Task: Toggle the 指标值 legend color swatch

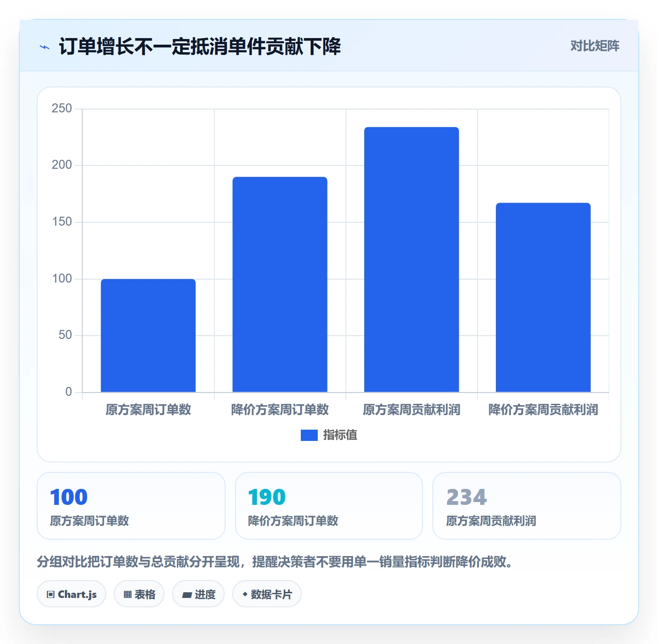Action: pyautogui.click(x=309, y=435)
